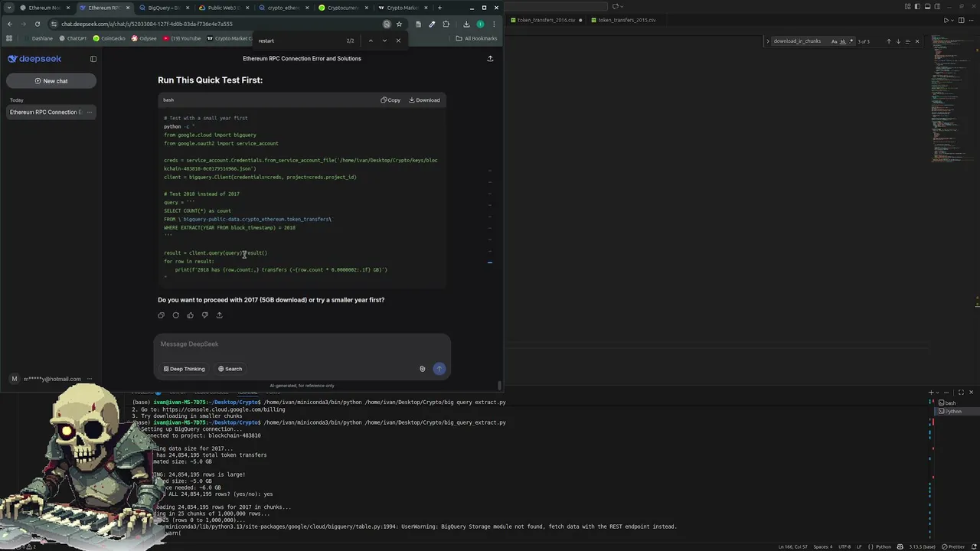Open the Ethereum RPC Connection chat history item

51,112
